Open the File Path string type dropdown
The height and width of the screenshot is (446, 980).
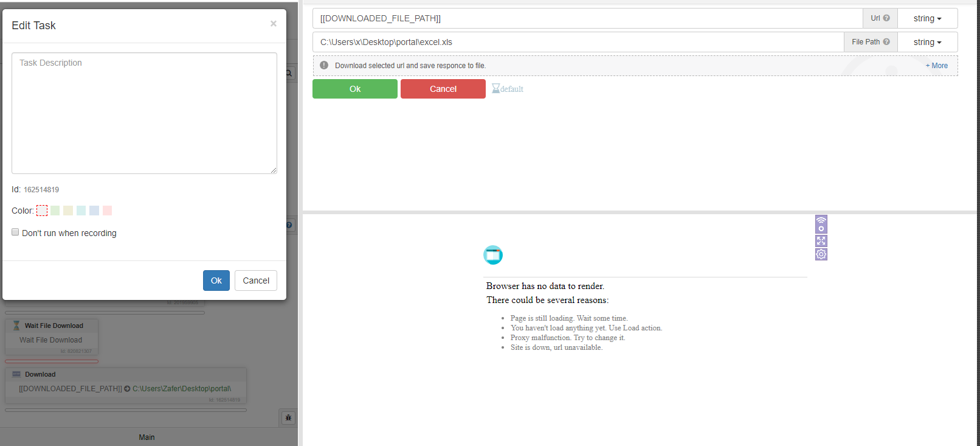[927, 42]
